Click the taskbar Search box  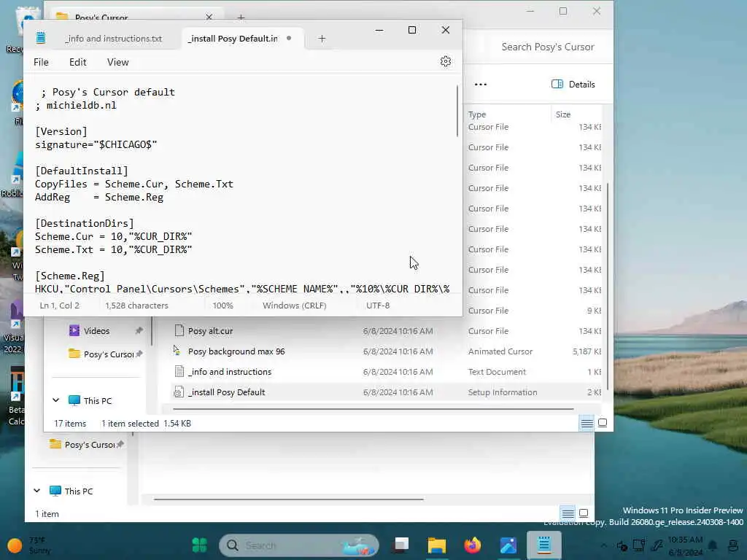298,545
